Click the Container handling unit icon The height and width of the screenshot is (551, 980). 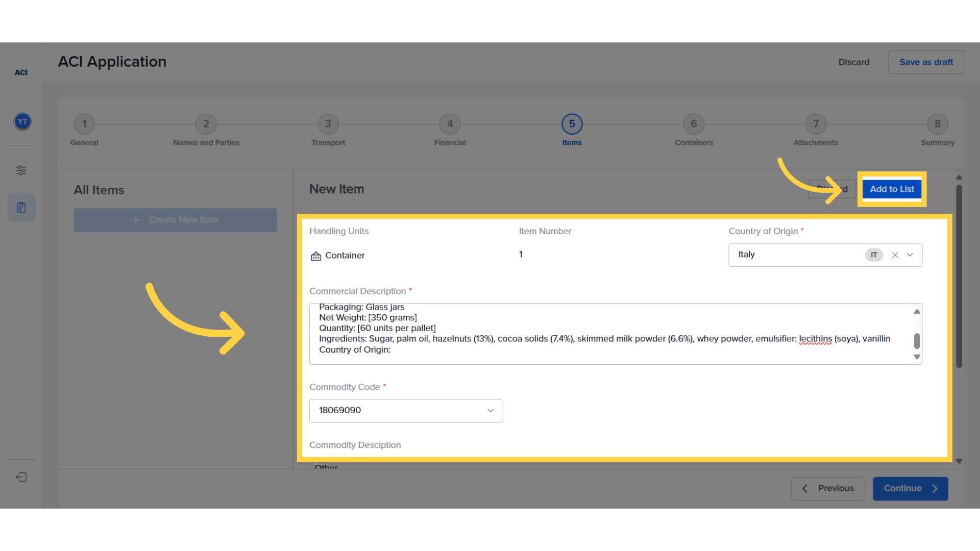pos(316,256)
